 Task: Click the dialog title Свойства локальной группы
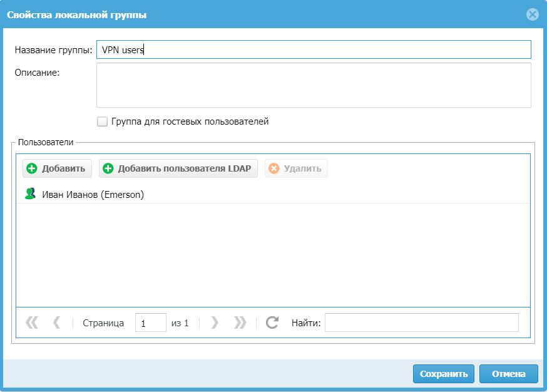[x=77, y=15]
